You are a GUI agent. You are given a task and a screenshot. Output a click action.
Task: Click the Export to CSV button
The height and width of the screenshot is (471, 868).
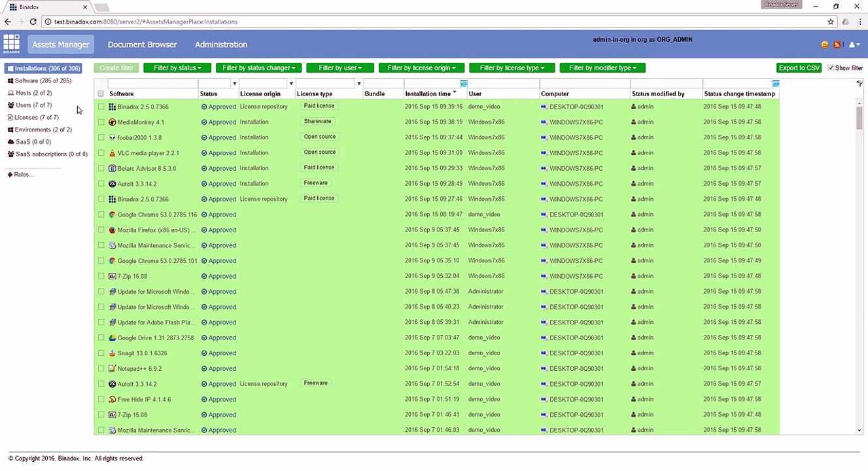pos(799,68)
